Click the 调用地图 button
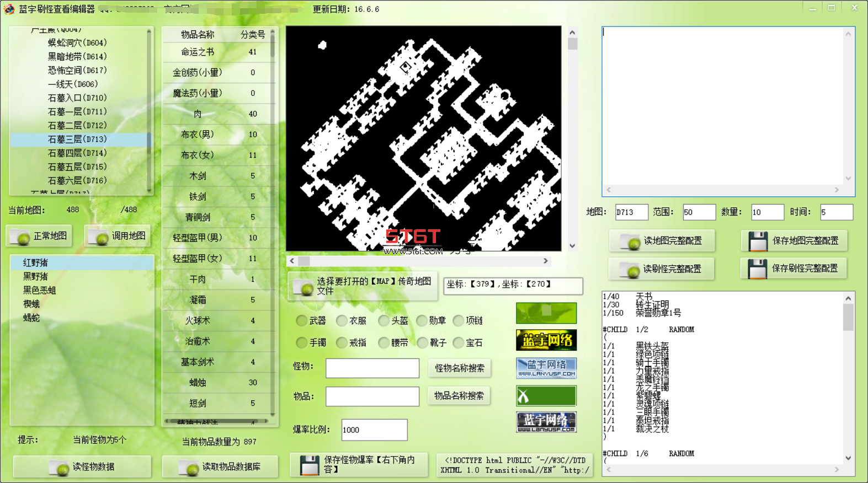Viewport: 868px width, 483px height. pos(117,236)
